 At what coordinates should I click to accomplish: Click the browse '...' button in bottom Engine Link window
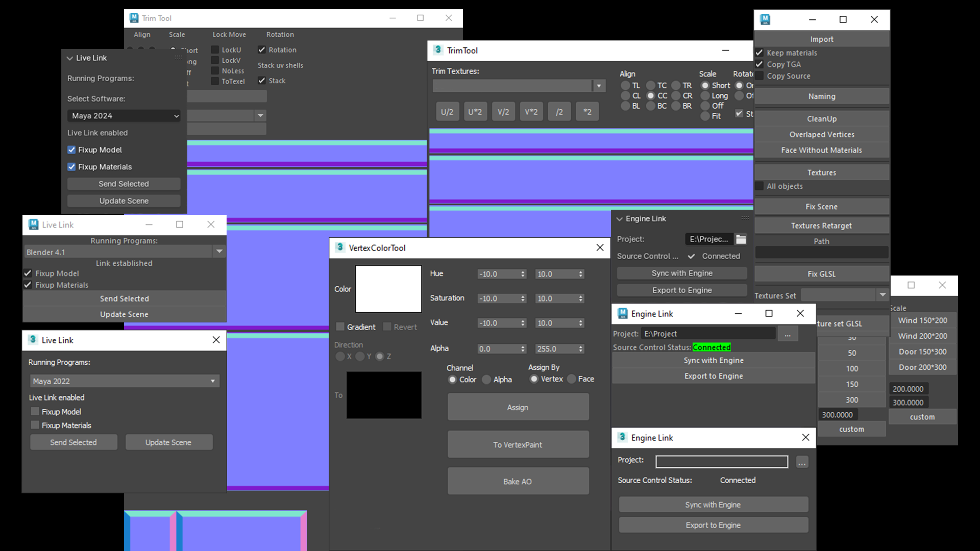pyautogui.click(x=802, y=462)
